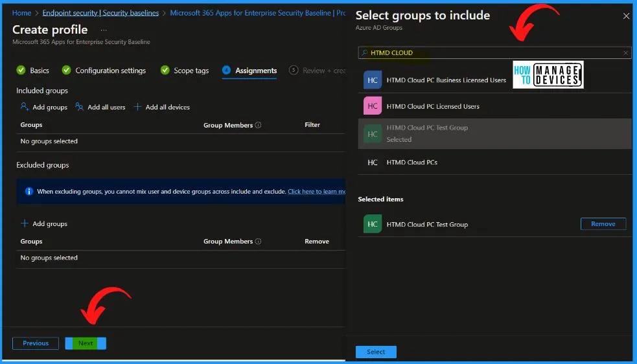Select HTMD Cloud PC Business Licensed Users group
Screen dimensions: 637x364
(x=494, y=80)
